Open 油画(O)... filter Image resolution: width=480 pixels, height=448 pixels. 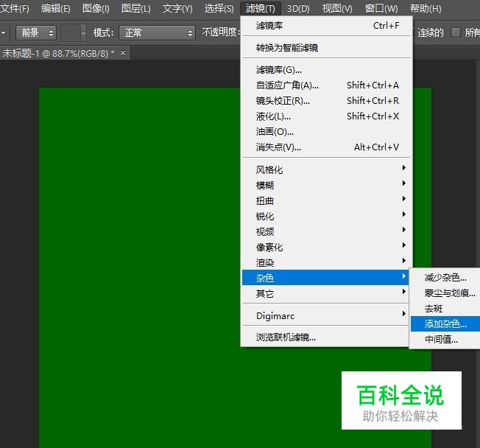pyautogui.click(x=327, y=132)
